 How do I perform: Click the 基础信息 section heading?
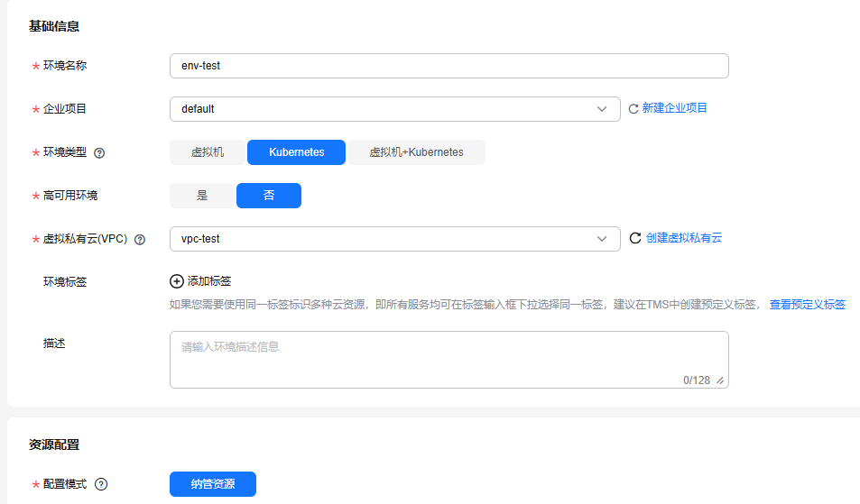(x=54, y=26)
